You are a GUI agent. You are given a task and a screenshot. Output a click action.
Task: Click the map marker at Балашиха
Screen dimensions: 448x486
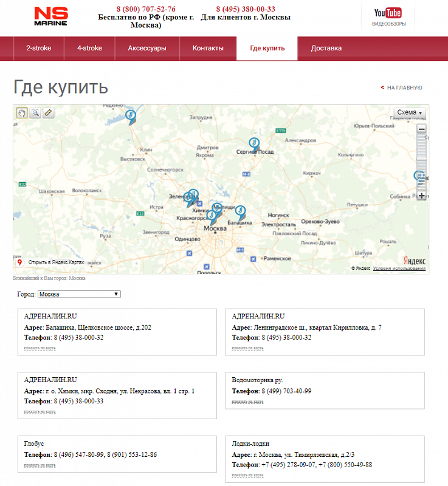pos(240,213)
